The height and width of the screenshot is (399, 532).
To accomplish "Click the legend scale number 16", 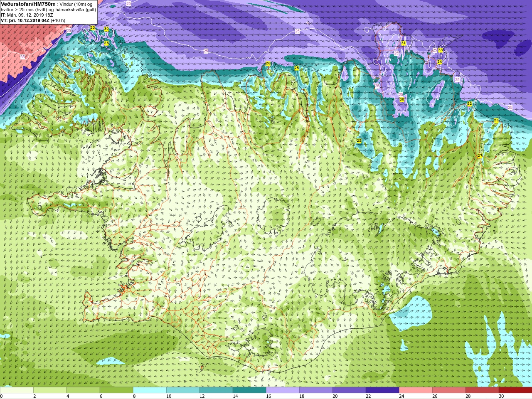I will (x=269, y=396).
